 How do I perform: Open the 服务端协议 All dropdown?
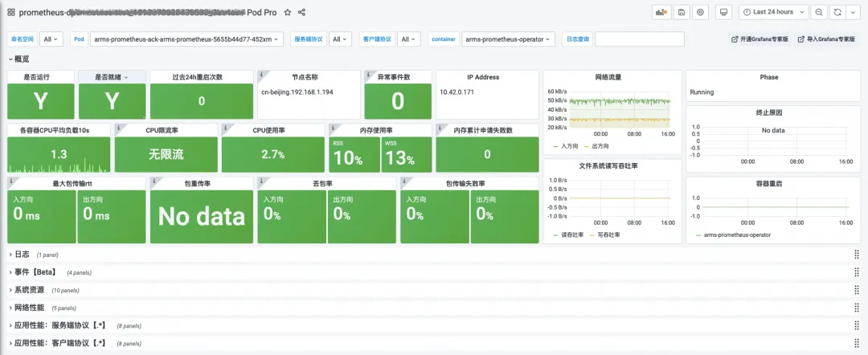click(x=340, y=39)
